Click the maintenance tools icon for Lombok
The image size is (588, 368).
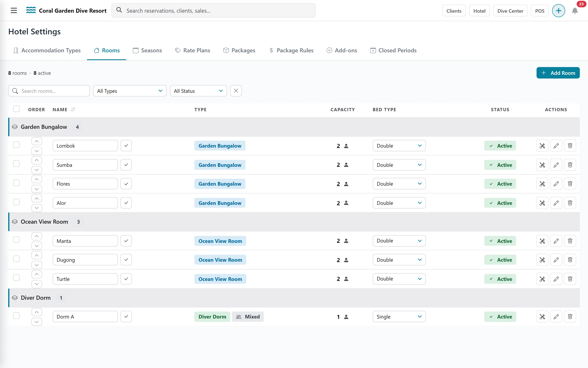click(542, 146)
